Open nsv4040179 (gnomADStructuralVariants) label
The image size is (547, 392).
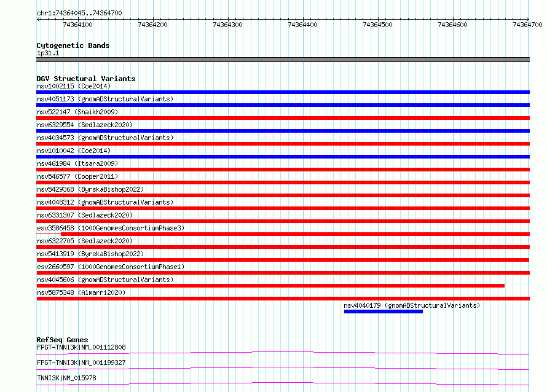[x=412, y=305]
